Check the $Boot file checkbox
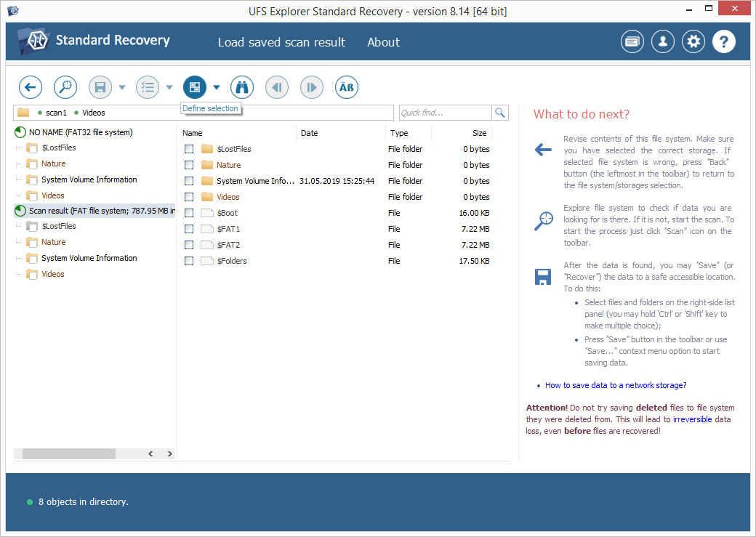Viewport: 756px width, 537px height. (189, 213)
